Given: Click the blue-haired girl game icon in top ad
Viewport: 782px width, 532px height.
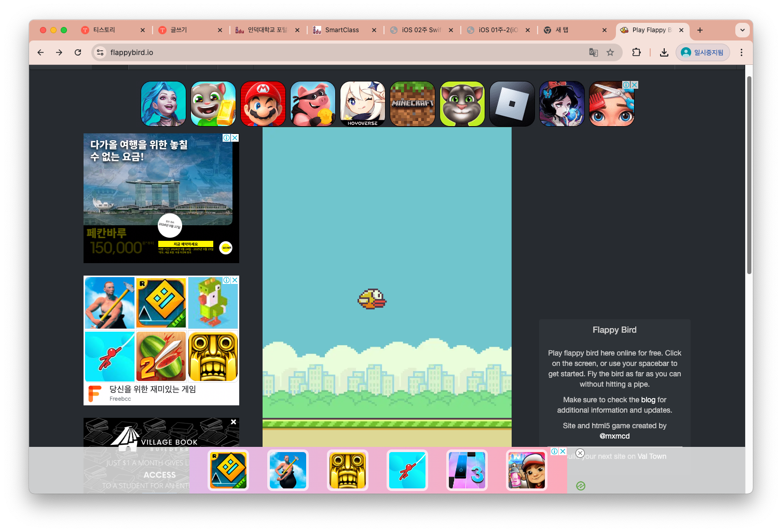Looking at the screenshot, I should click(x=163, y=104).
